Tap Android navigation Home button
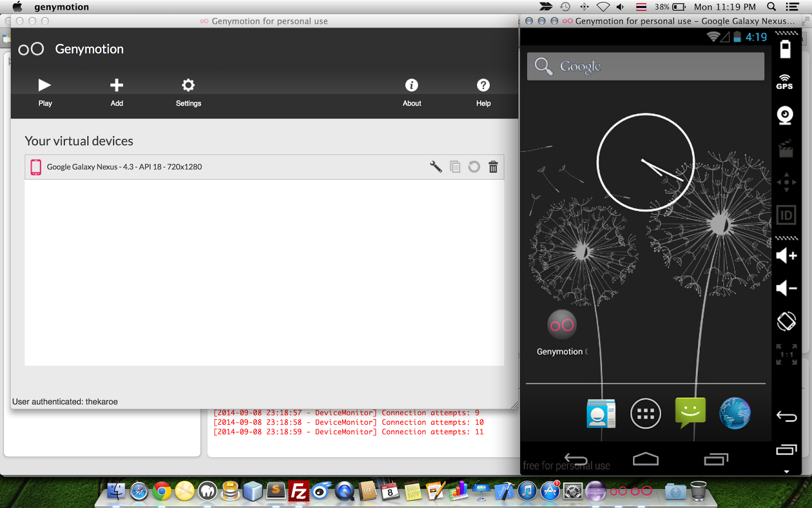The width and height of the screenshot is (812, 508). pyautogui.click(x=646, y=459)
